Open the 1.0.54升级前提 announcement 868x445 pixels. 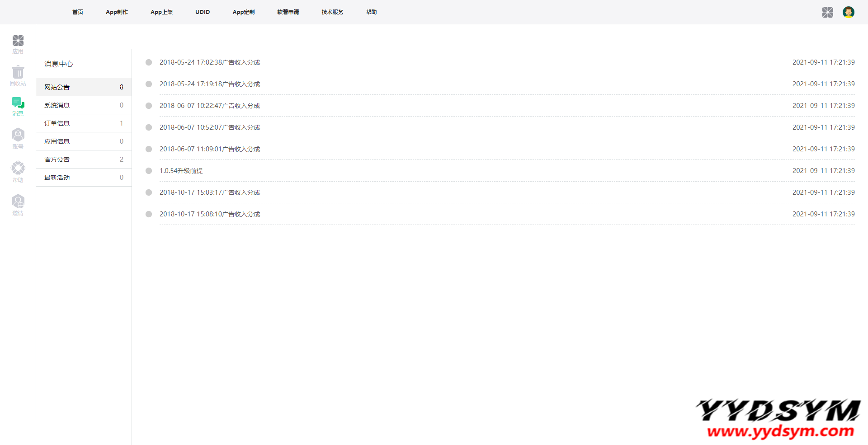click(181, 171)
